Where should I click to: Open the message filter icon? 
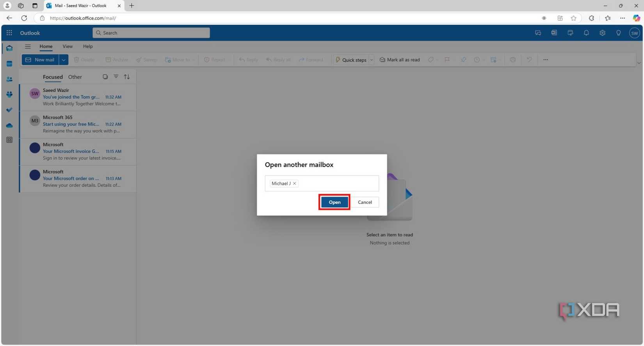(116, 77)
